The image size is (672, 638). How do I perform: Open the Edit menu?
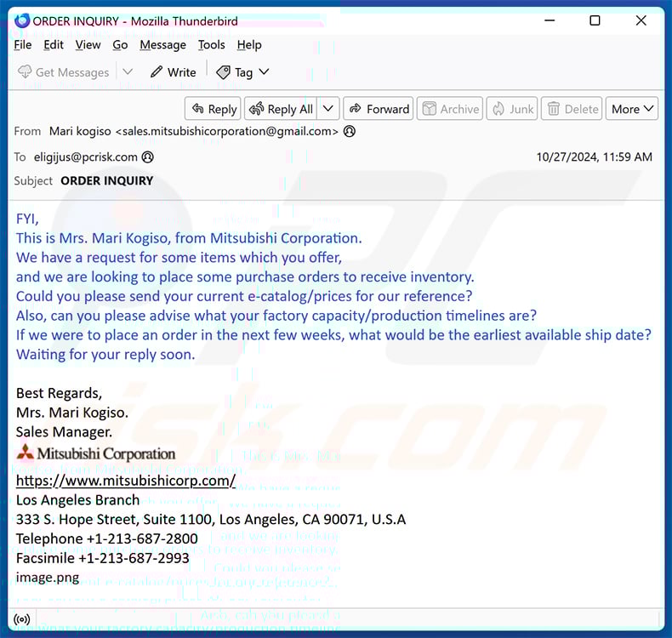[x=54, y=45]
